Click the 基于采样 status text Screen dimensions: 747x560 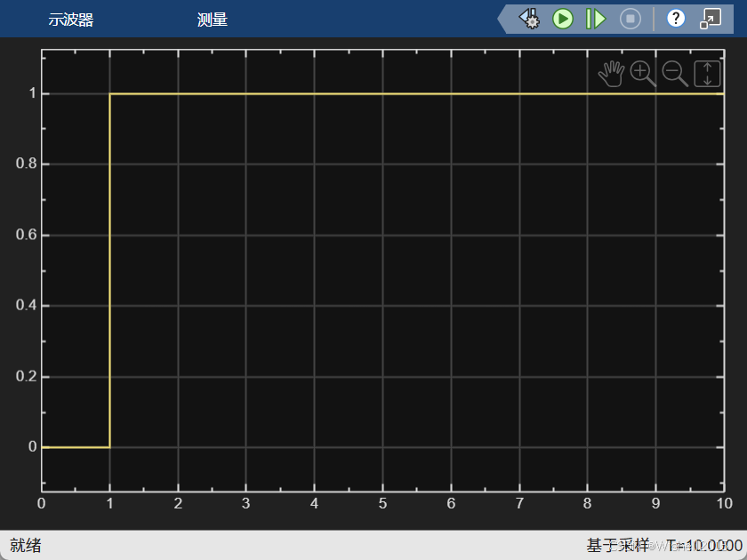point(617,545)
